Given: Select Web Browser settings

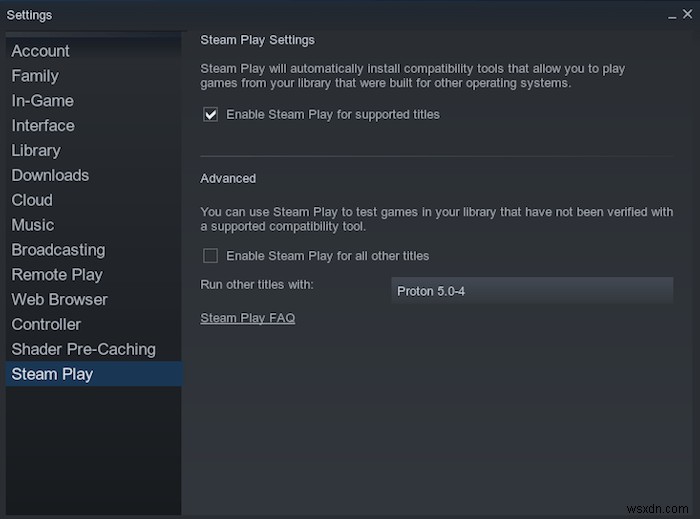Looking at the screenshot, I should [59, 299].
